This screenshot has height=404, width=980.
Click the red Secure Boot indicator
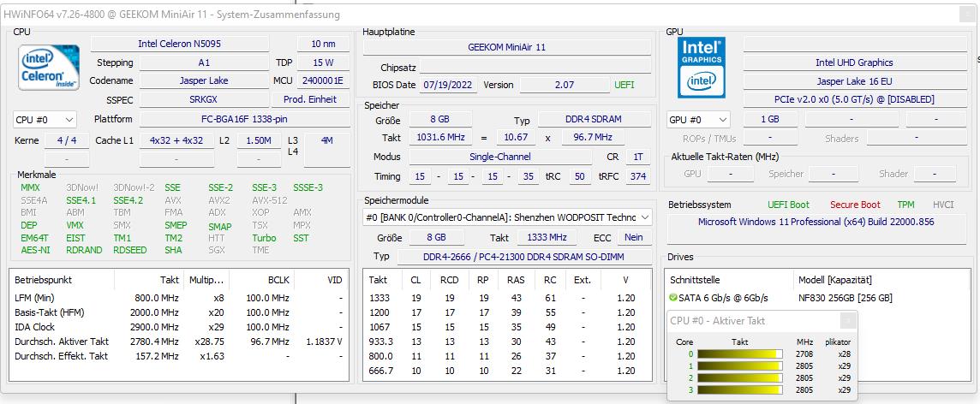[x=855, y=205]
